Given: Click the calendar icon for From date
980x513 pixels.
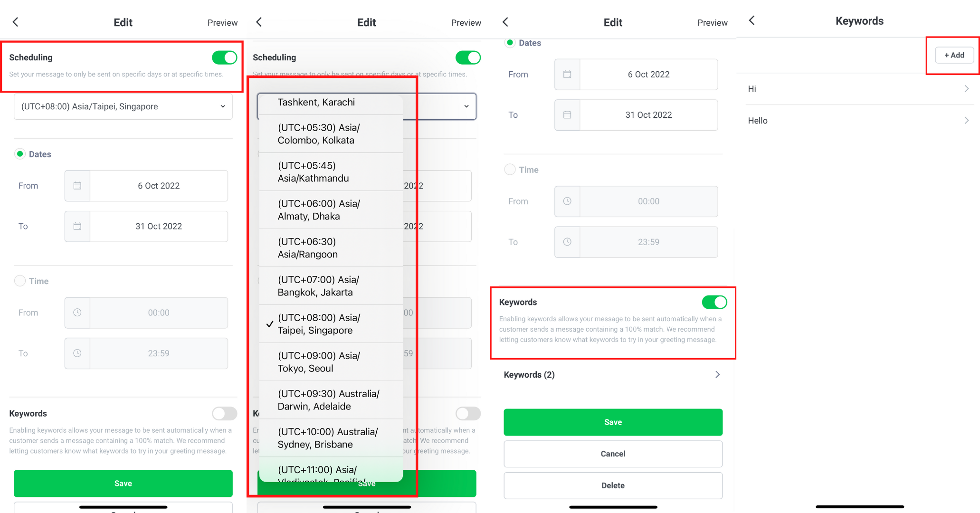Looking at the screenshot, I should pyautogui.click(x=77, y=186).
